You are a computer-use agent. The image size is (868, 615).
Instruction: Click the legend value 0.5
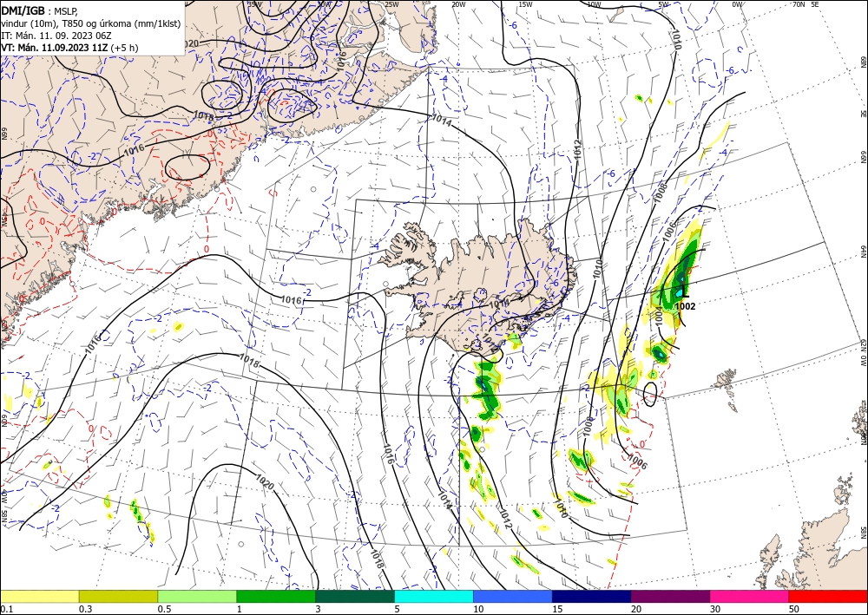pyautogui.click(x=164, y=609)
